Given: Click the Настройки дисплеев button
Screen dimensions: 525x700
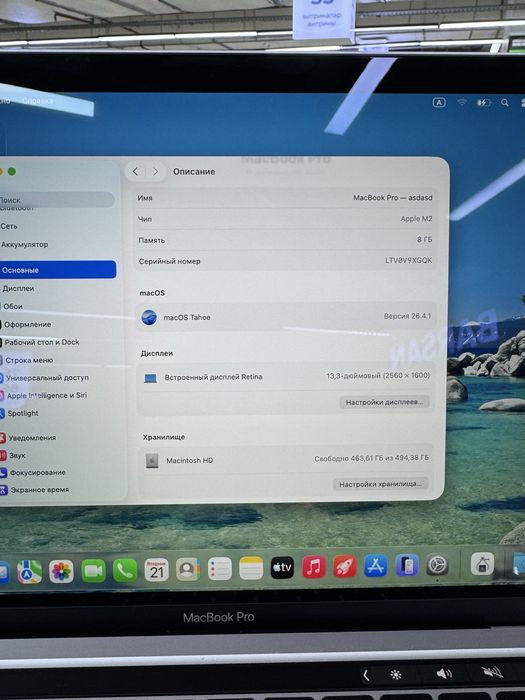Looking at the screenshot, I should (x=384, y=402).
